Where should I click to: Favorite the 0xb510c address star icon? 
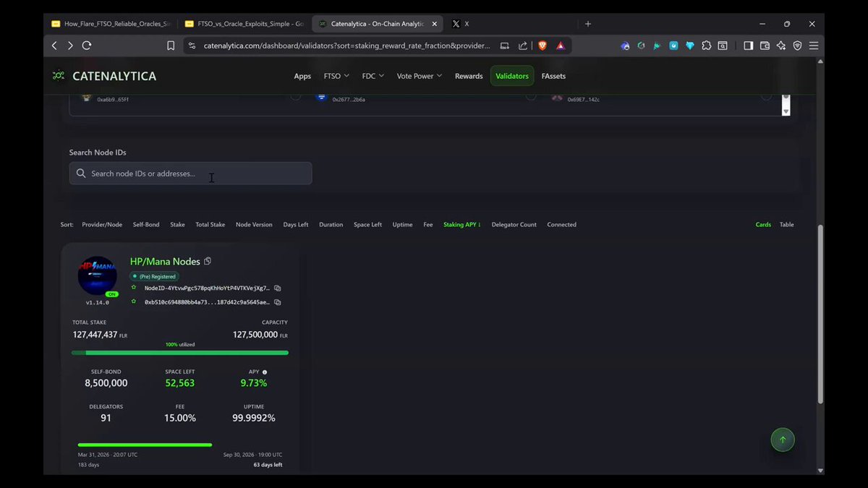click(x=135, y=301)
